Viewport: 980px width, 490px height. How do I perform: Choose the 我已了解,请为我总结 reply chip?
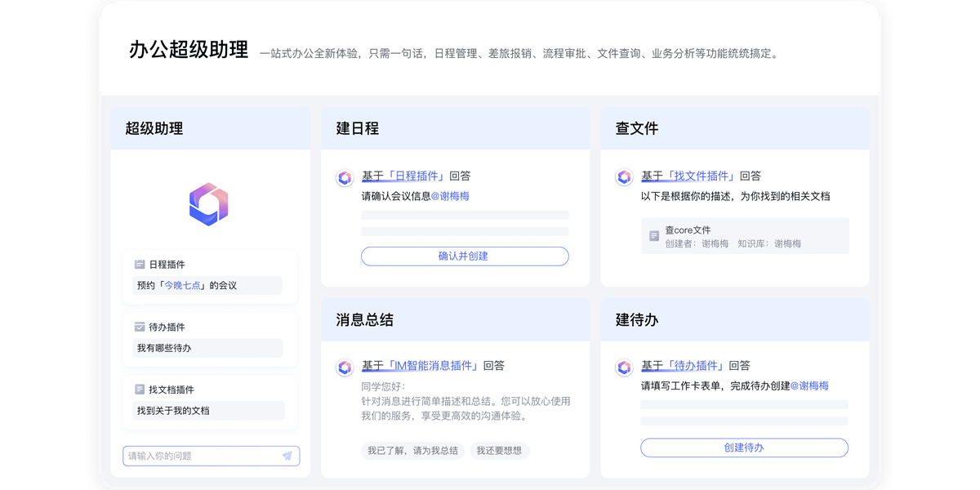click(412, 451)
